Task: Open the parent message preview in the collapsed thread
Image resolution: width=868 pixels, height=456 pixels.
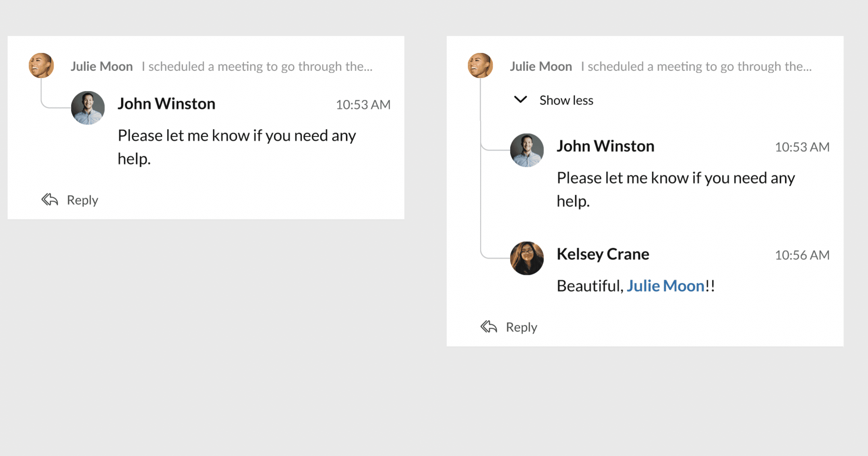Action: [x=257, y=67]
